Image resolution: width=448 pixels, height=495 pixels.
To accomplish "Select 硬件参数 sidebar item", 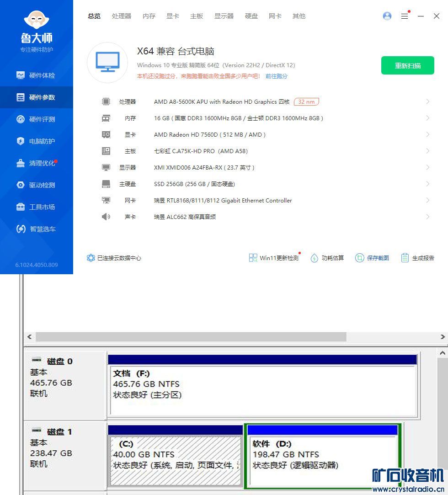I will tap(36, 97).
